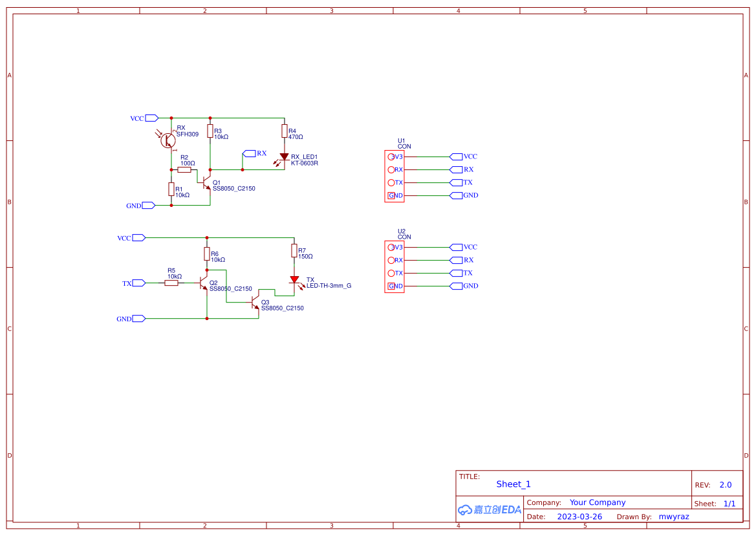Image resolution: width=756 pixels, height=536 pixels.
Task: Click the Q1 transistor symbol
Action: (x=207, y=182)
